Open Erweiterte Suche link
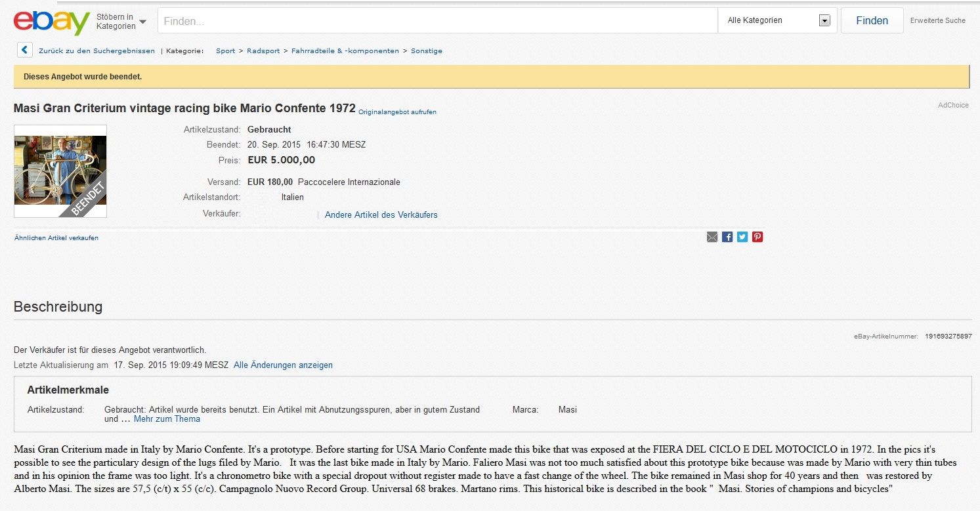Viewport: 980px width, 511px height. (x=937, y=20)
